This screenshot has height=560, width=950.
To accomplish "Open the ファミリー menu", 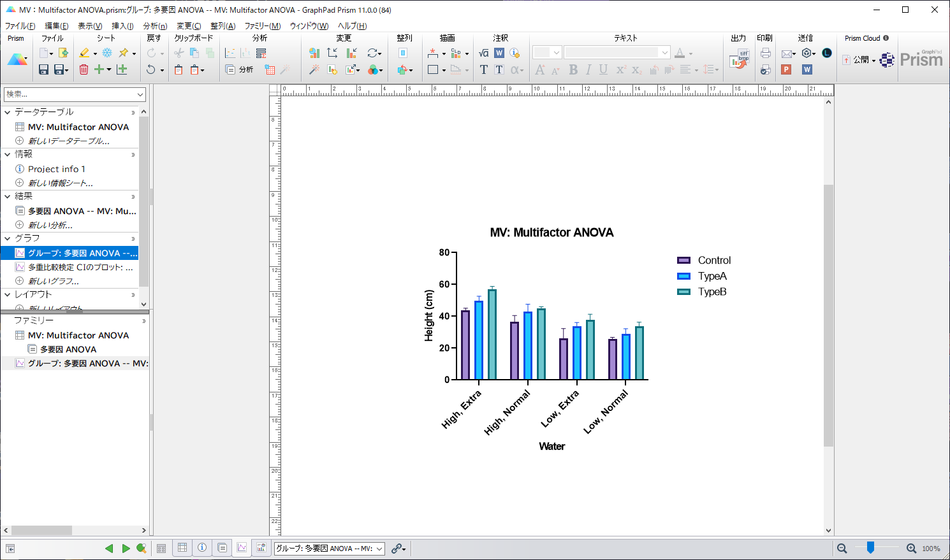I will point(262,26).
